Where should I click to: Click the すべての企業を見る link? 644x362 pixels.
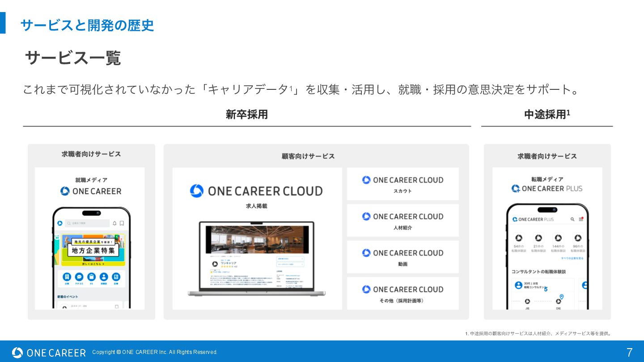572,258
